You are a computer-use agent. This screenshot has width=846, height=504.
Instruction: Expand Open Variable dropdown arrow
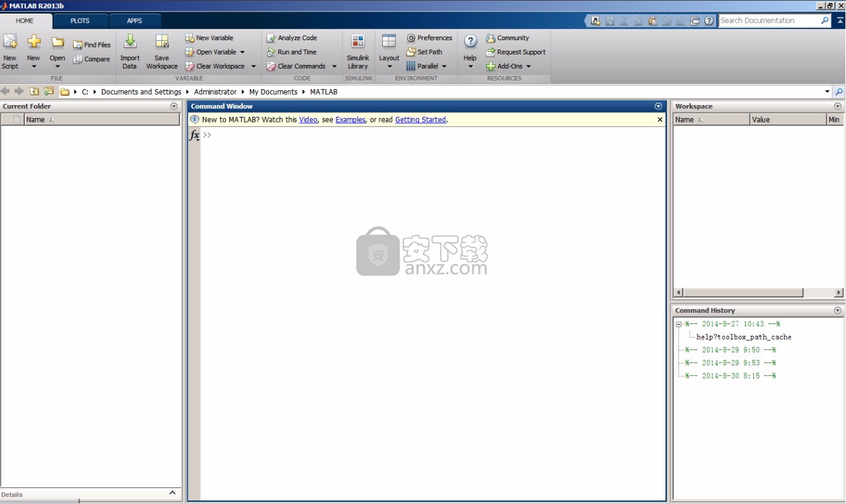point(242,52)
